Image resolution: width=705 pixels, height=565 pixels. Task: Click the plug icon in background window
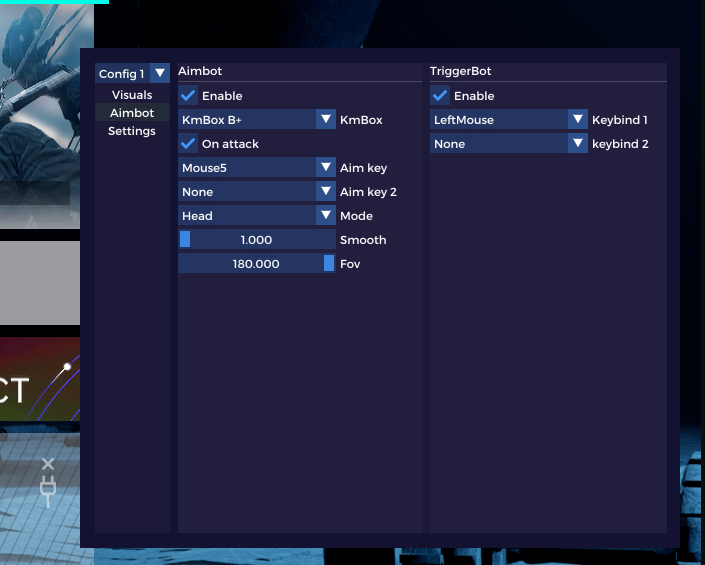click(48, 491)
